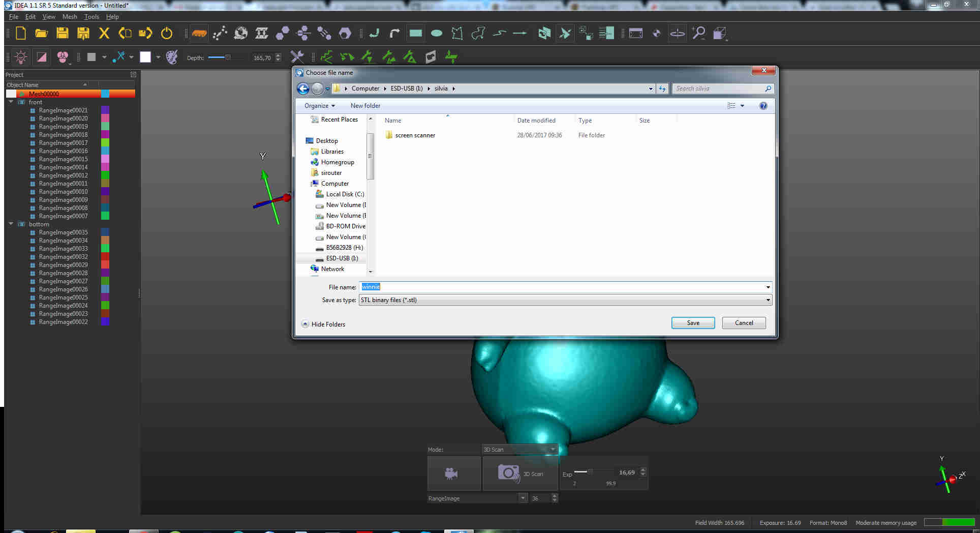Click the Save button
Screen dimensions: 980x533
pyautogui.click(x=693, y=323)
